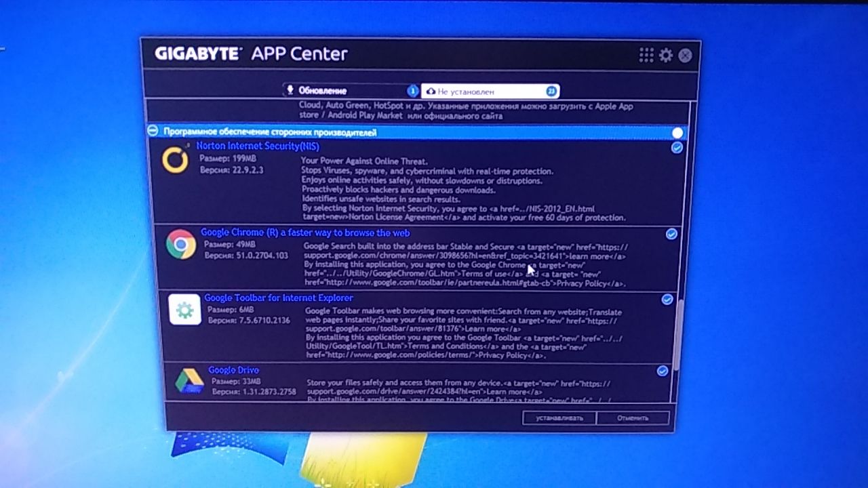Click Google Toolbar version 7.5.6710.2136 text
This screenshot has width=868, height=488.
pos(249,321)
